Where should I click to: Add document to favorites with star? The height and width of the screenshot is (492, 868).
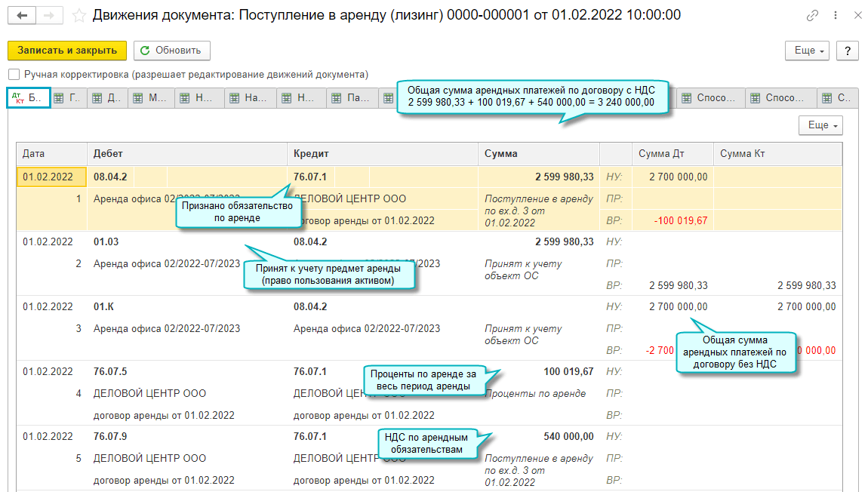[x=78, y=15]
